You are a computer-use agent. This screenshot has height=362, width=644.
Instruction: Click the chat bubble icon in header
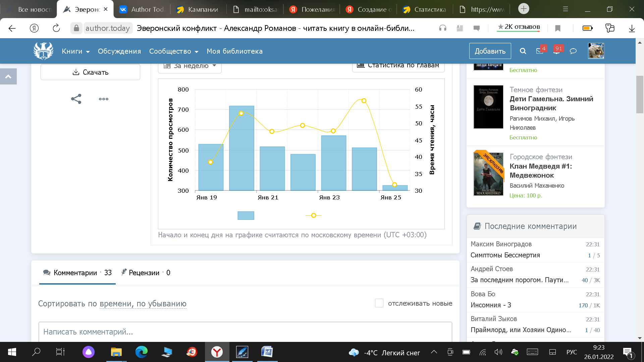(573, 51)
